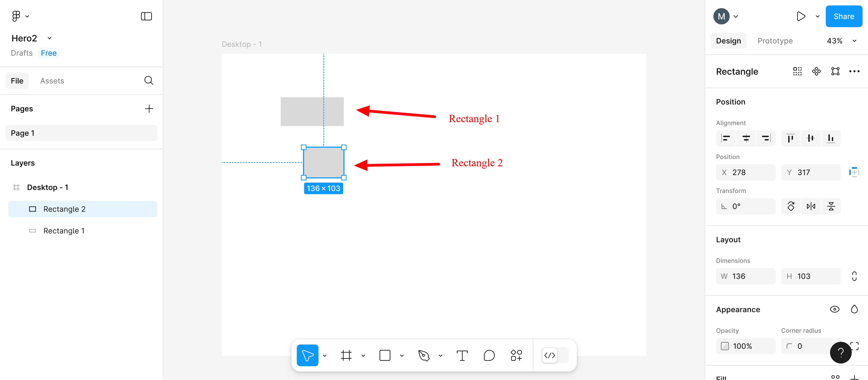Select the Rectangle 2 layer

[83, 209]
